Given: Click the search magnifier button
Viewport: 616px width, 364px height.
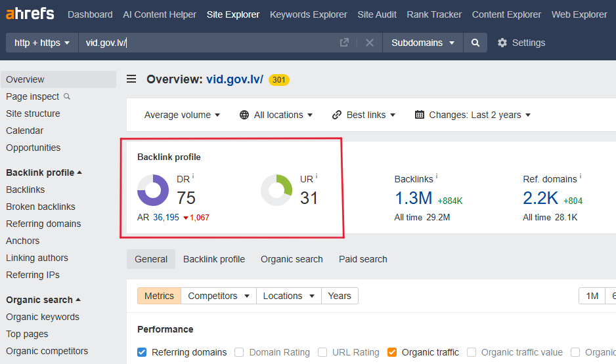Looking at the screenshot, I should pos(475,43).
